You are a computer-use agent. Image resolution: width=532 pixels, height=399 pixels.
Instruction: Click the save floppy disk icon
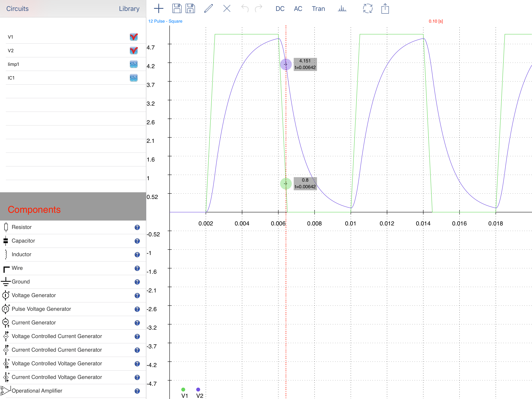(x=177, y=9)
